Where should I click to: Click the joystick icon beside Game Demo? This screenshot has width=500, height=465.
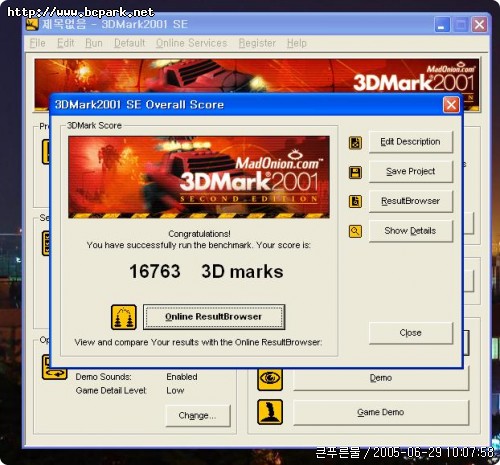coord(270,412)
